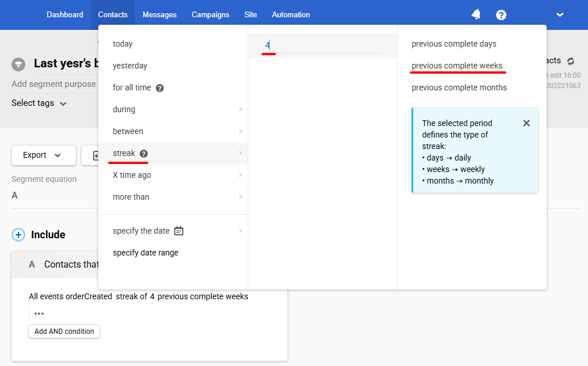Select previous complete months option
588x366 pixels.
(459, 87)
